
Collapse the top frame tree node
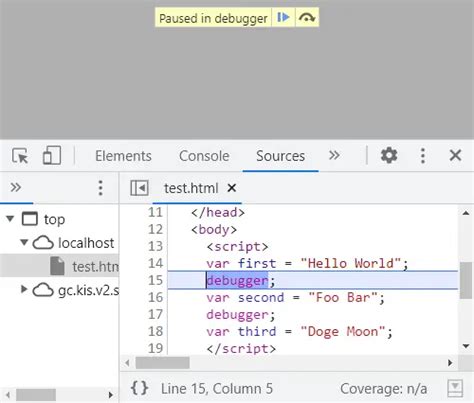click(x=10, y=219)
